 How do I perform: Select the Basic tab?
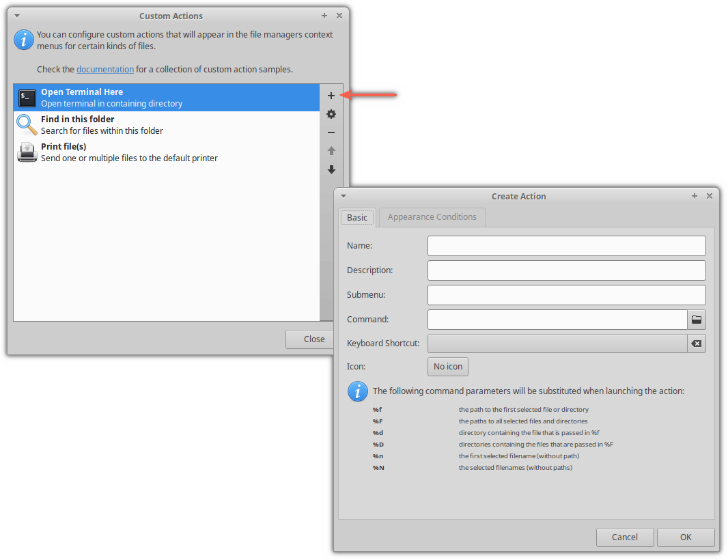(x=357, y=217)
